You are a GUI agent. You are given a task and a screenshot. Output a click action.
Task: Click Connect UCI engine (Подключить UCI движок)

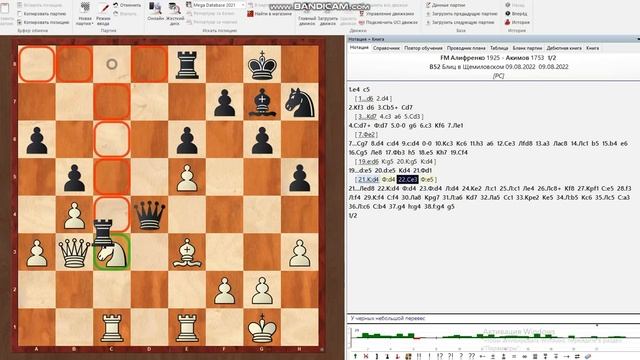[x=388, y=22]
